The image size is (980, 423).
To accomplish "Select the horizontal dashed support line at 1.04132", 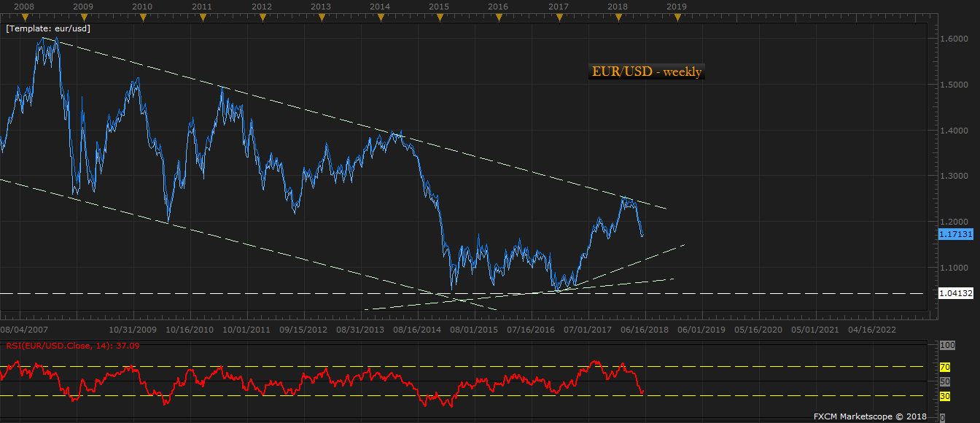I will (467, 293).
